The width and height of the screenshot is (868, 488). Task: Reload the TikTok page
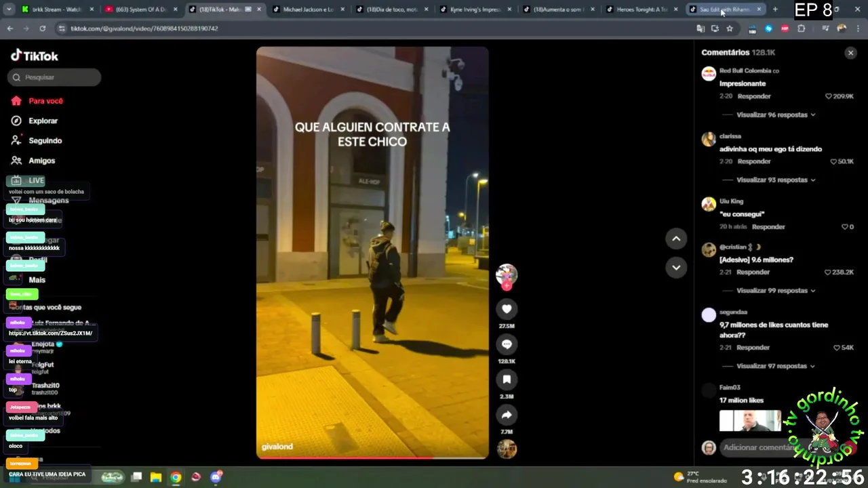coord(42,28)
